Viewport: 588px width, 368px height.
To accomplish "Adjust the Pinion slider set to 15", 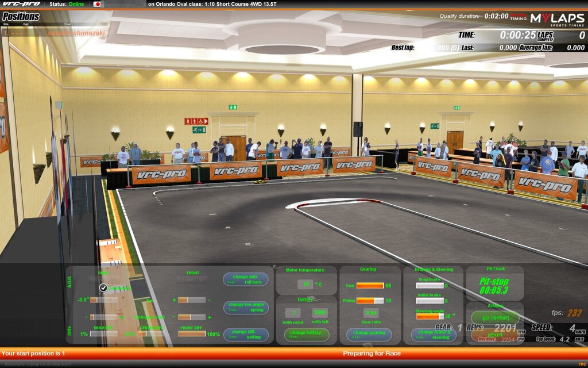I will (x=370, y=301).
